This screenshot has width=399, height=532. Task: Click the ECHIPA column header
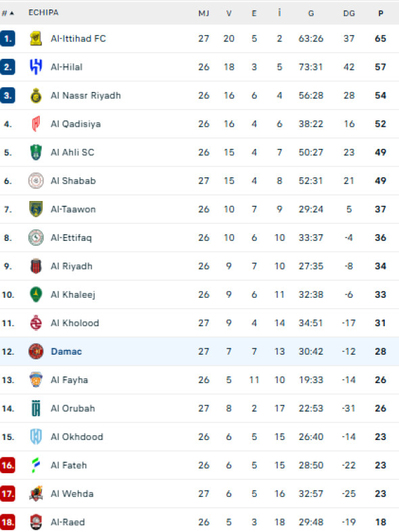(43, 13)
